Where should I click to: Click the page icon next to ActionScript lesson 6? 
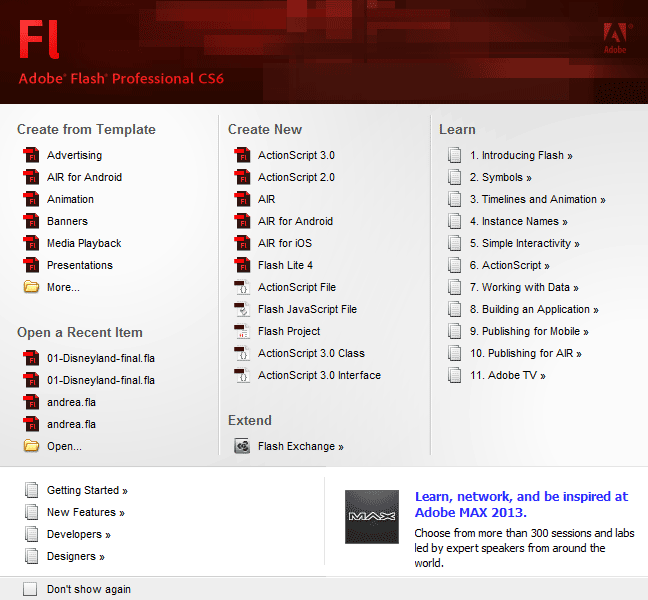pos(455,265)
